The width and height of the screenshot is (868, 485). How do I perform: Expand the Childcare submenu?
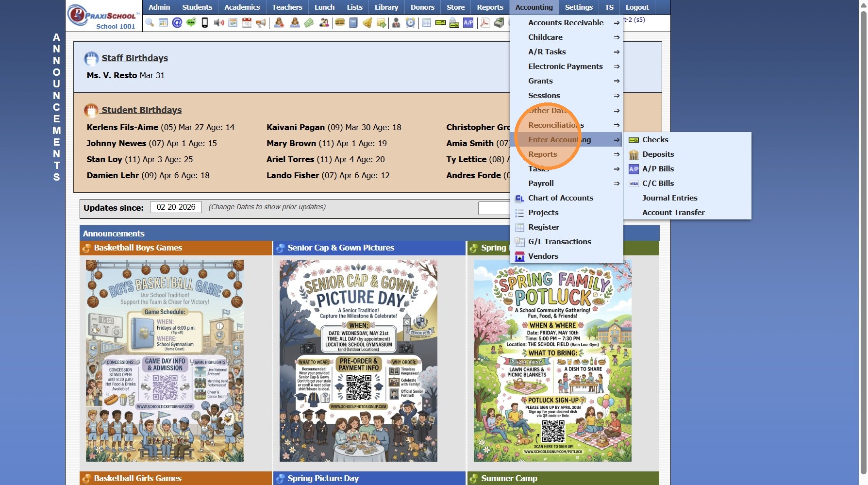[x=567, y=37]
